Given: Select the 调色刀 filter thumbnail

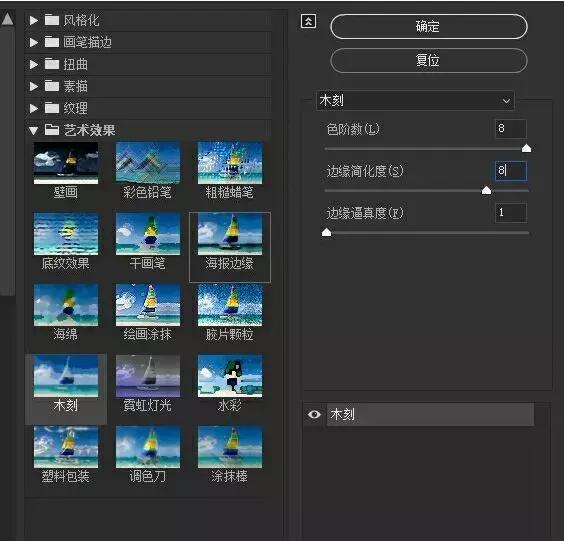Looking at the screenshot, I should point(147,447).
